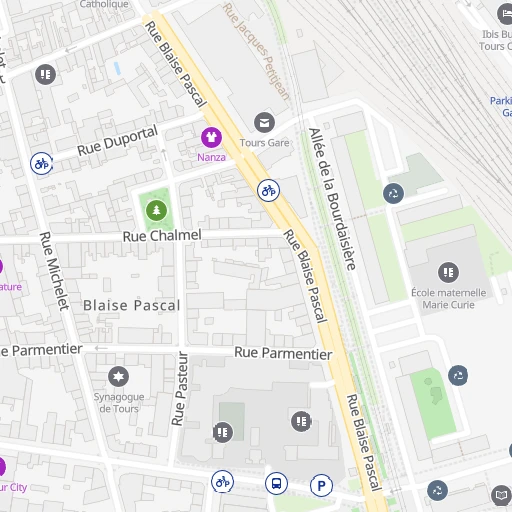This screenshot has height=512, width=512.
Task: Click the recycling icon north of the école maternelle
Action: pyautogui.click(x=393, y=193)
